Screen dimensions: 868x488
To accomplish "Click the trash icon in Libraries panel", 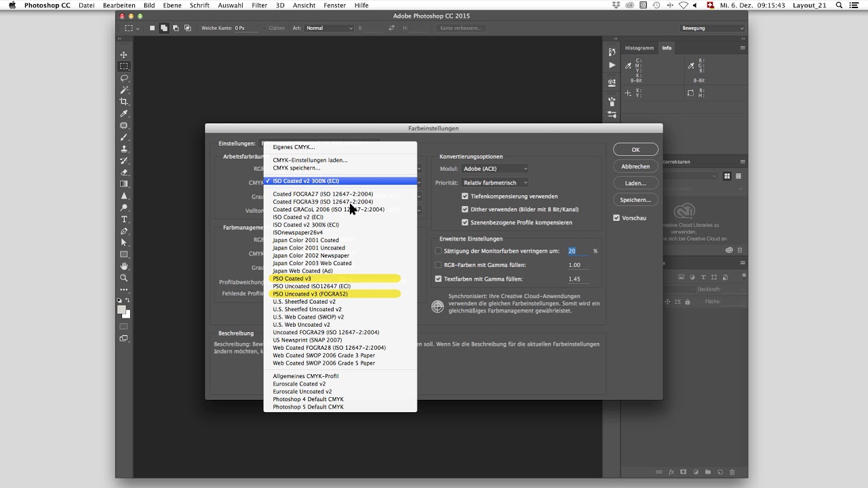I will 740,250.
